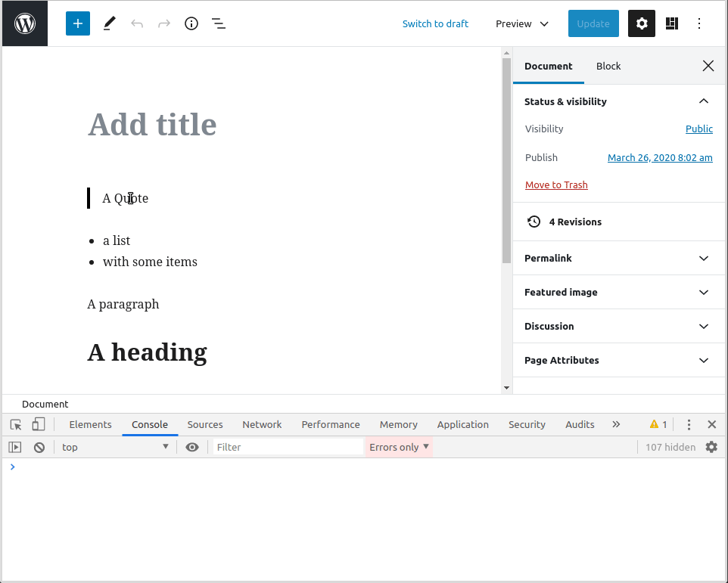Open the Preview dropdown
Screen dimensions: 728x583
522,23
